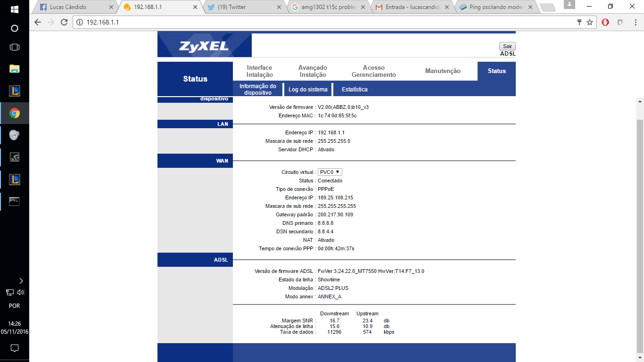Click the POR language indicator

tap(14, 306)
